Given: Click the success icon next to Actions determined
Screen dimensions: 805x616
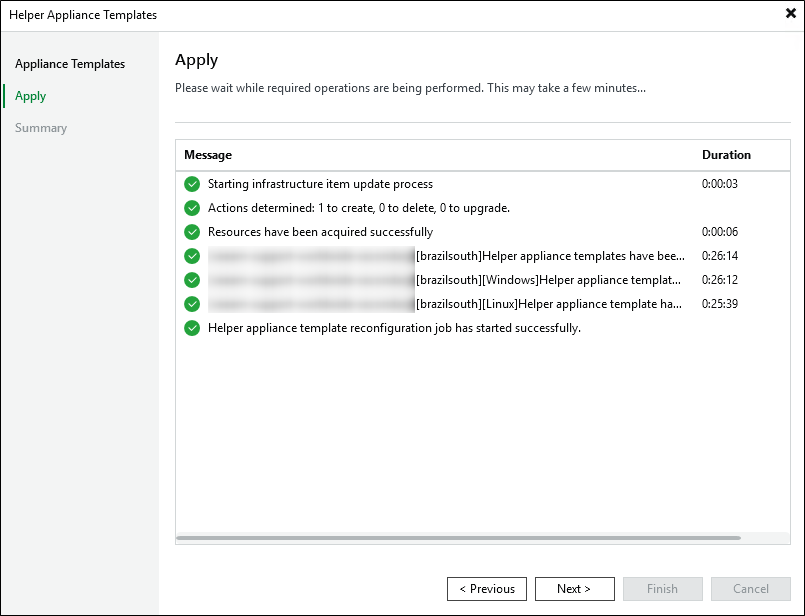Looking at the screenshot, I should point(192,208).
